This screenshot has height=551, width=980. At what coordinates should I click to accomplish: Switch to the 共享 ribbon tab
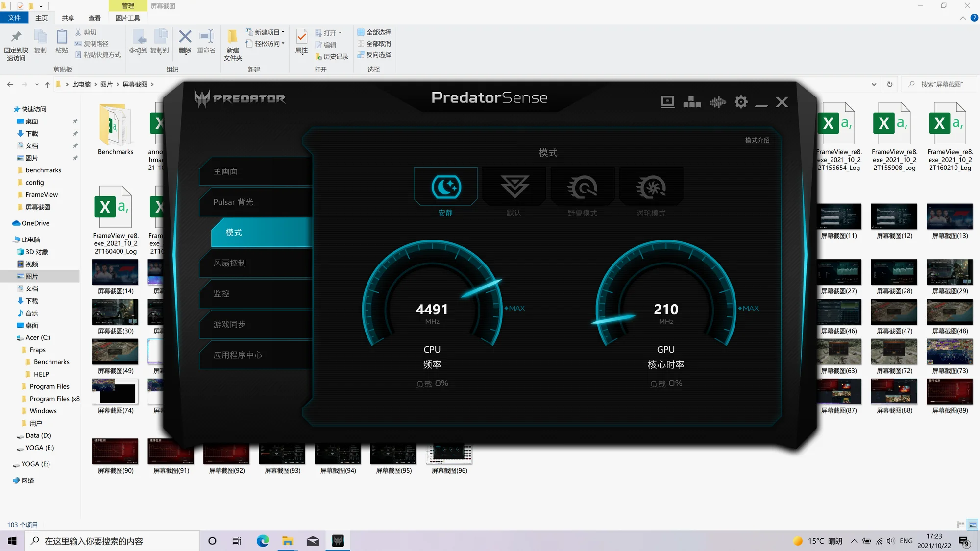click(x=68, y=18)
